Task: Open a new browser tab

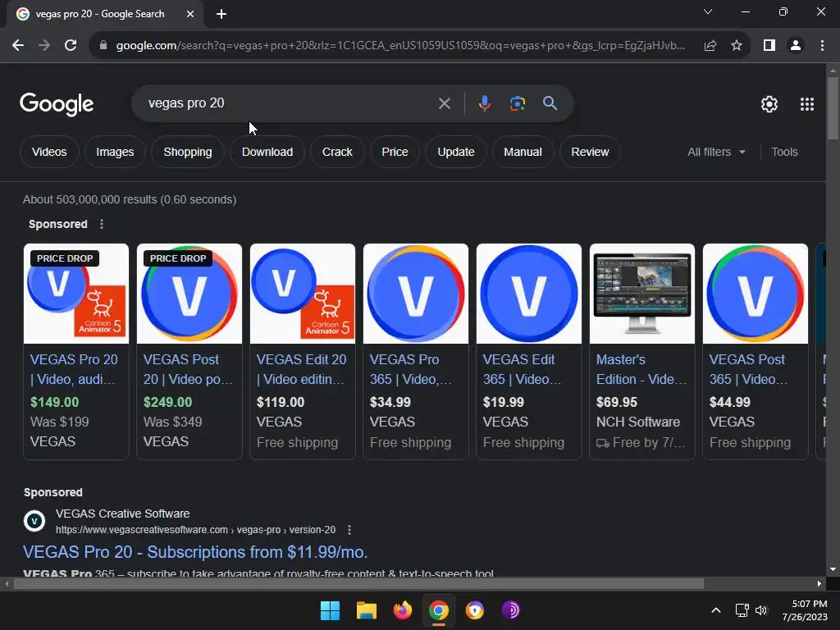Action: [221, 14]
